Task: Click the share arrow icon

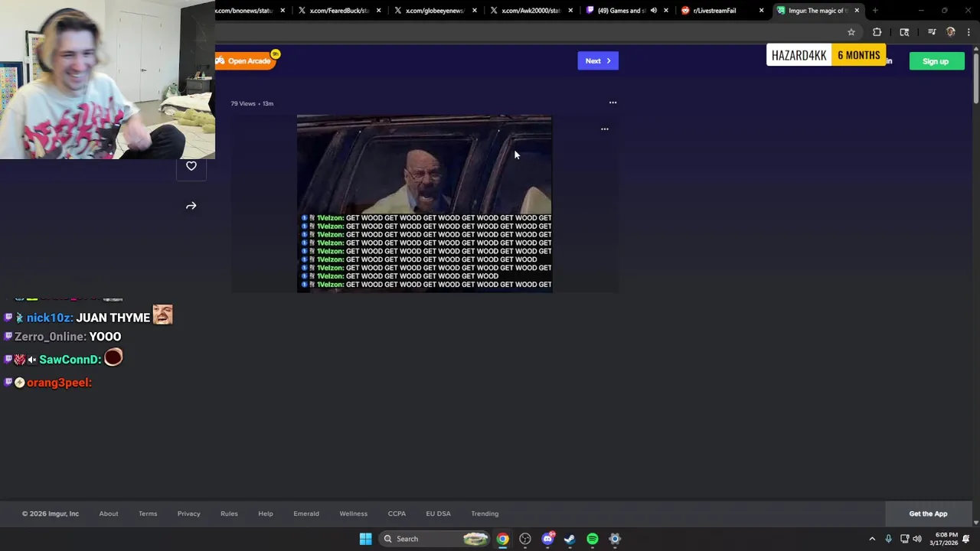Action: (x=191, y=206)
